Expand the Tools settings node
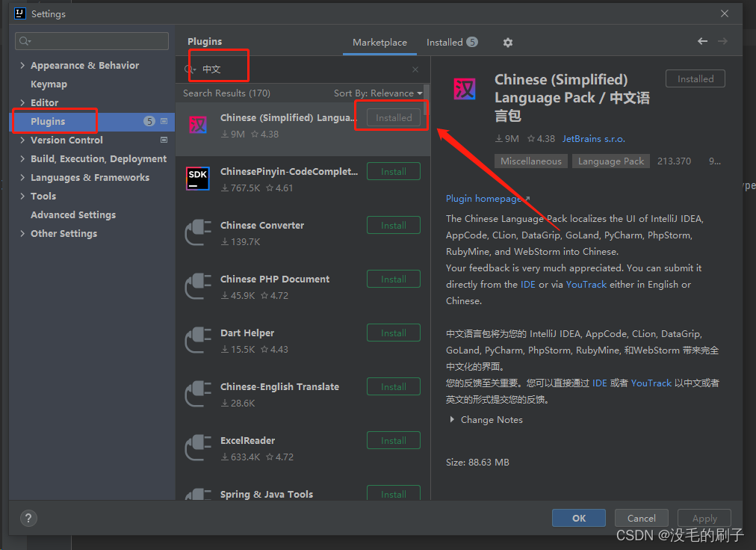The width and height of the screenshot is (756, 550). point(22,196)
